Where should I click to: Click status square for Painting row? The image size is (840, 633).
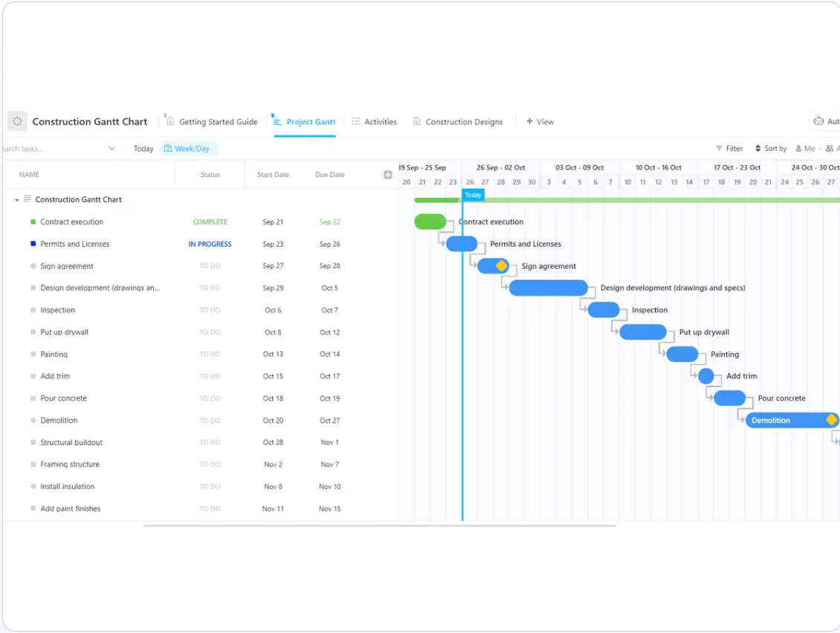(33, 354)
